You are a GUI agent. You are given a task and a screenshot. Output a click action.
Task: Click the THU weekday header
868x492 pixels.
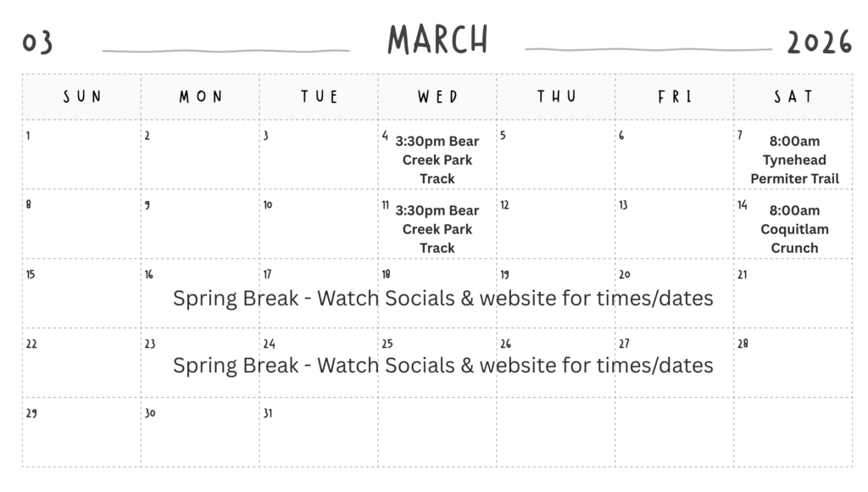tap(556, 97)
